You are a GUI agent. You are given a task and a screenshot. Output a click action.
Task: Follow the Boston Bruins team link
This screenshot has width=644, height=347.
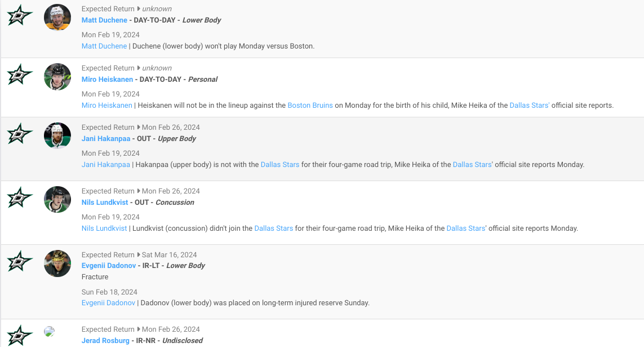(x=310, y=106)
